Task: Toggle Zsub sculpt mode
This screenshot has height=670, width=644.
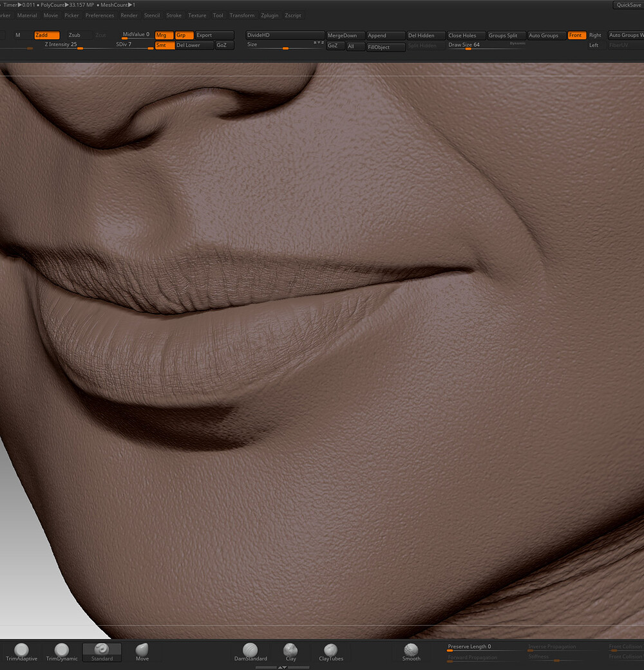Action: pyautogui.click(x=79, y=35)
